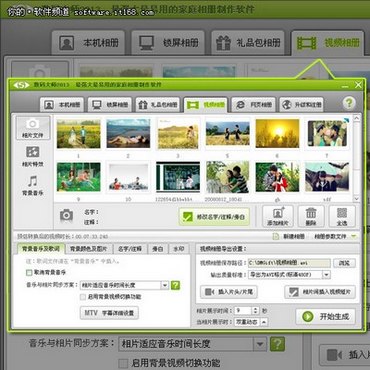Click the 删除 trash can icon button
The height and width of the screenshot is (370, 370).
coord(311,216)
